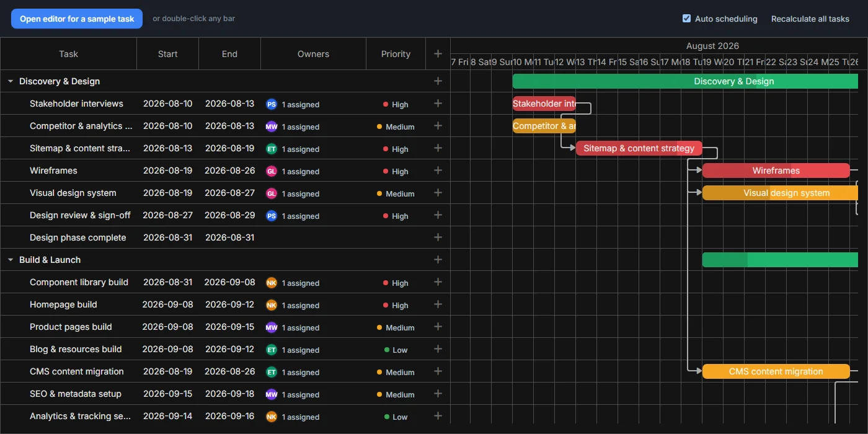Select the Wireframes progress bar in chart

point(776,170)
